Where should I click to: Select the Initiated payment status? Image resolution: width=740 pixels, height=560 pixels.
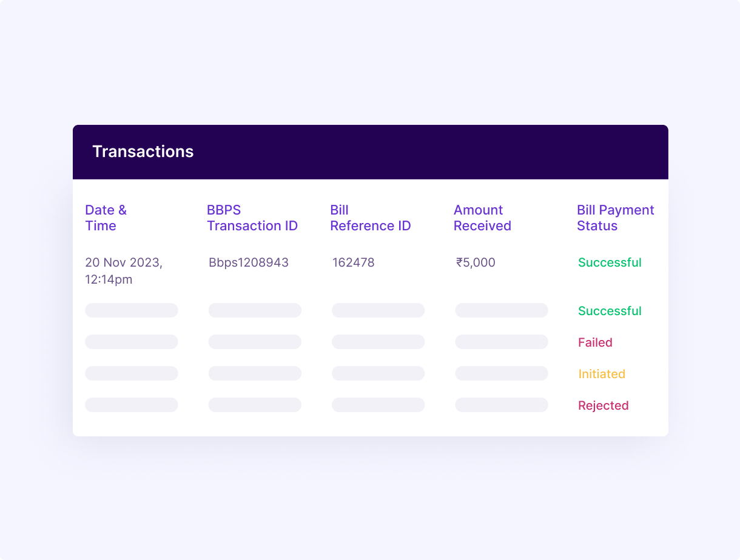pyautogui.click(x=601, y=374)
